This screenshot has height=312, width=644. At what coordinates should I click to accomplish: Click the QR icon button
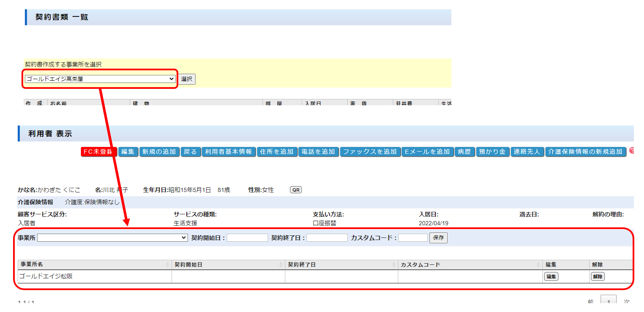click(x=296, y=190)
